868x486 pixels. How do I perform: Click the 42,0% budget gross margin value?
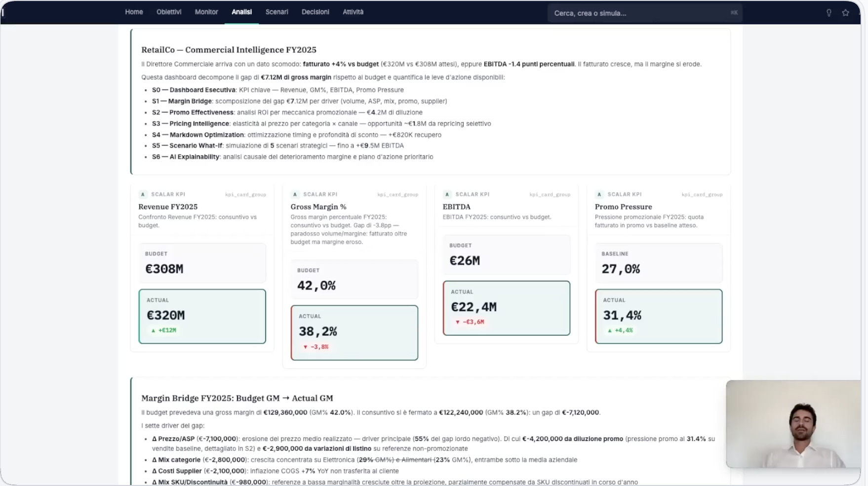click(x=316, y=286)
